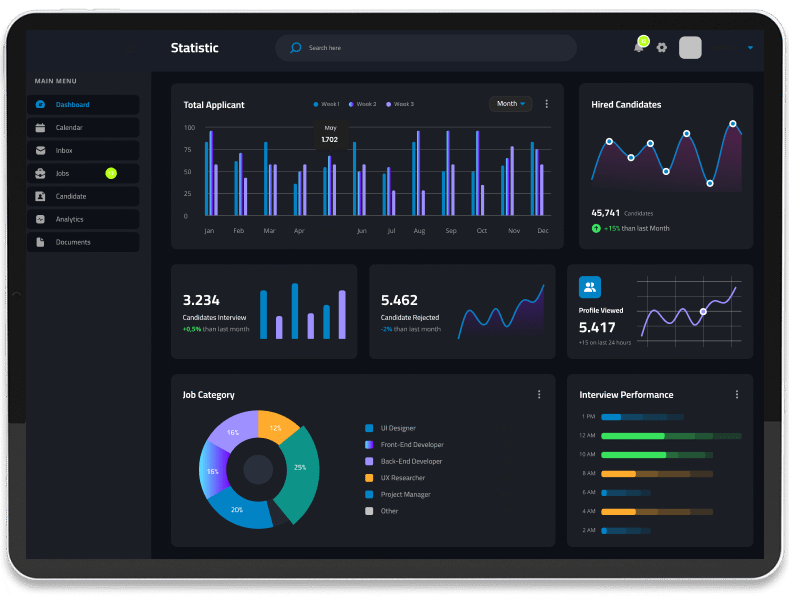The image size is (789, 596).
Task: Click the UX Researcher orange swatch
Action: [x=369, y=478]
